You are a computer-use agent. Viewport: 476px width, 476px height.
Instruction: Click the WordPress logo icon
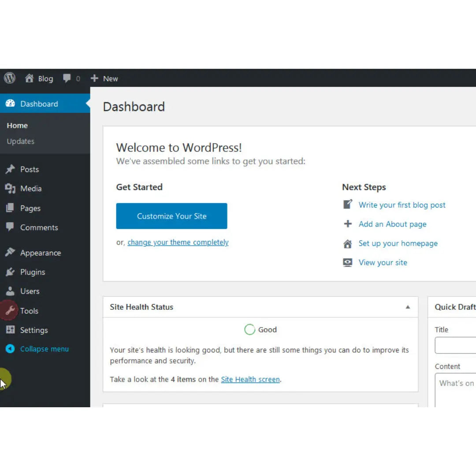click(10, 78)
